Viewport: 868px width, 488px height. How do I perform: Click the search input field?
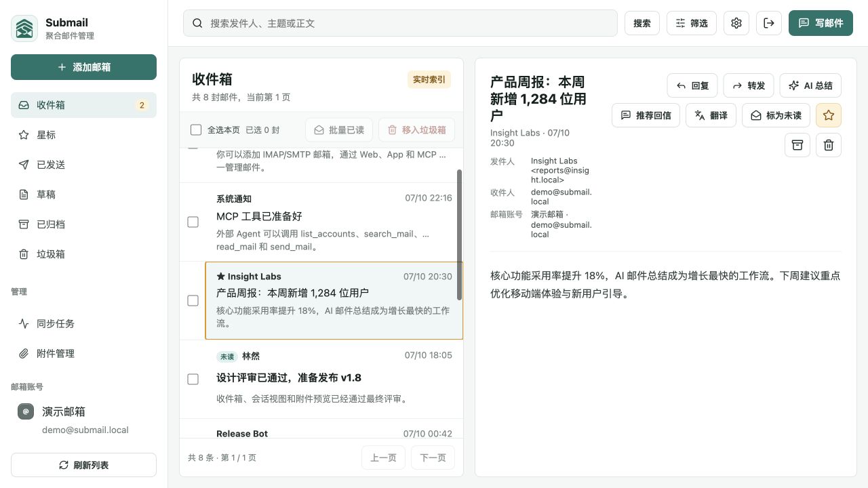coord(400,23)
